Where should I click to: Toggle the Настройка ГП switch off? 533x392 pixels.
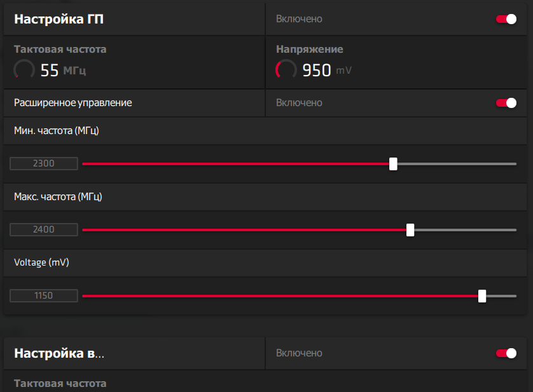pyautogui.click(x=506, y=19)
